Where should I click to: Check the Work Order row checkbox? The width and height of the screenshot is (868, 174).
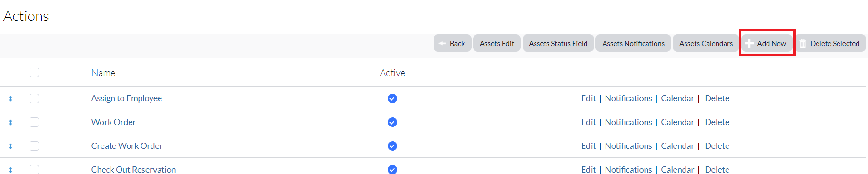point(34,122)
